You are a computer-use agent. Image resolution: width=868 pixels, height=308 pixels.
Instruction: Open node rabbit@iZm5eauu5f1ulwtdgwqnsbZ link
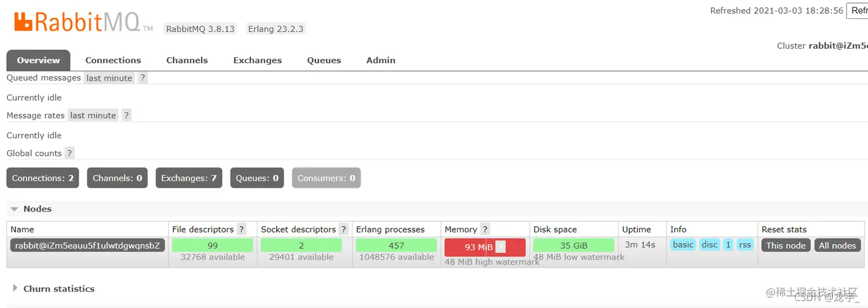coord(88,245)
